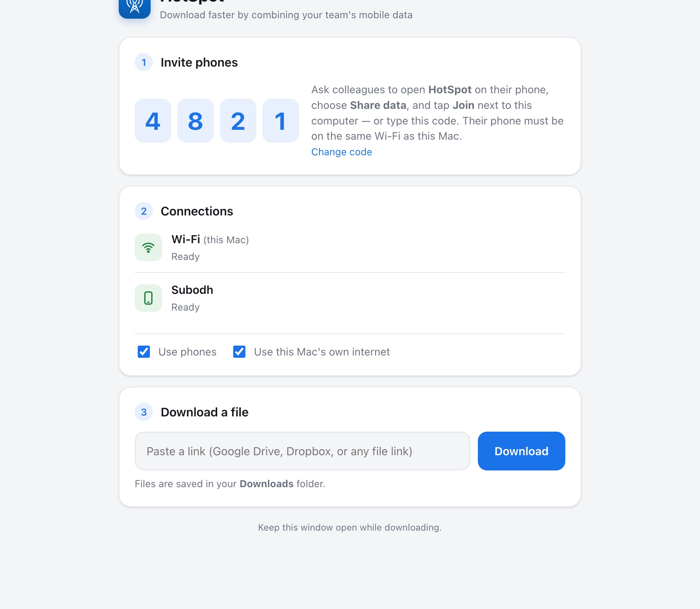Click the Download a file heading
The image size is (700, 609).
point(205,412)
